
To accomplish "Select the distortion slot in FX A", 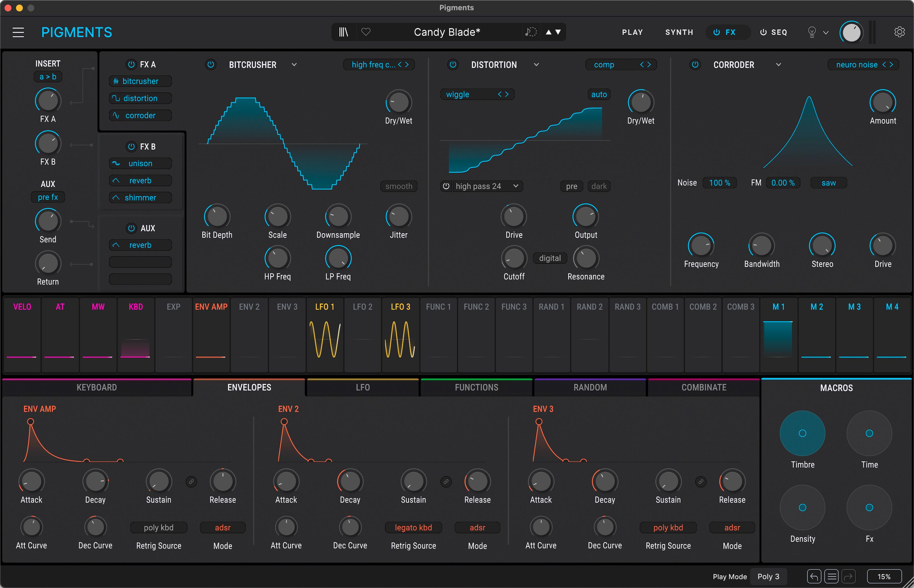I will 140,99.
